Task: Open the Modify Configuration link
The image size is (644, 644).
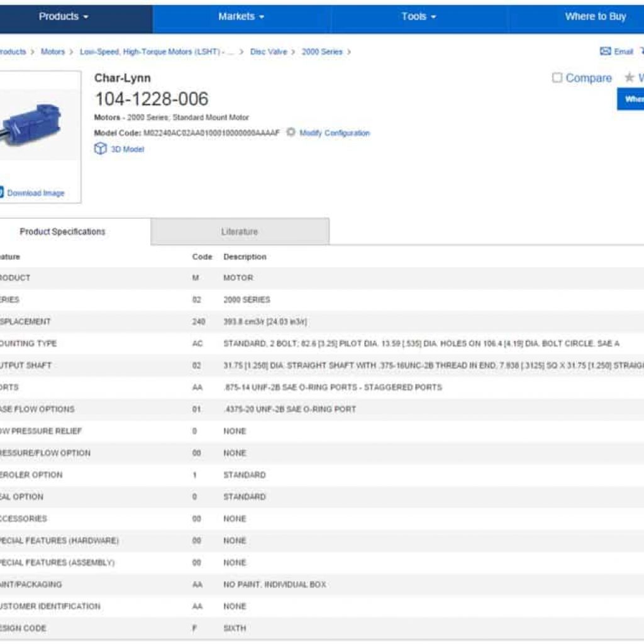Action: (x=333, y=133)
